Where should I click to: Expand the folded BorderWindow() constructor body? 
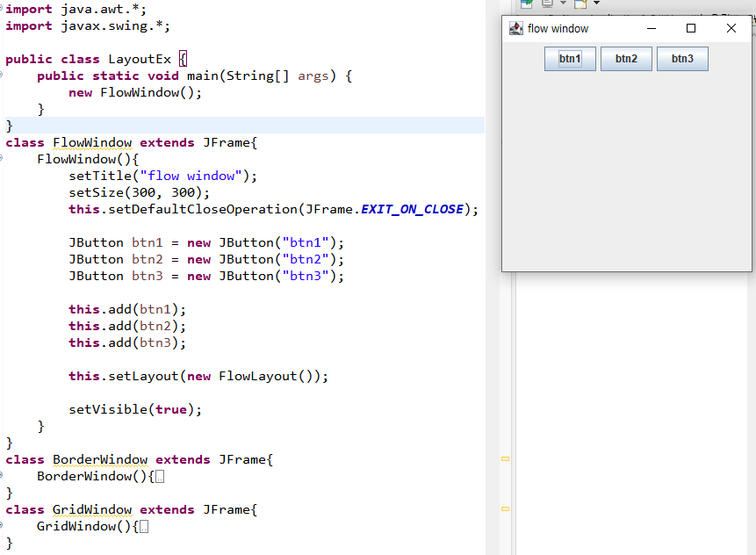click(x=160, y=477)
